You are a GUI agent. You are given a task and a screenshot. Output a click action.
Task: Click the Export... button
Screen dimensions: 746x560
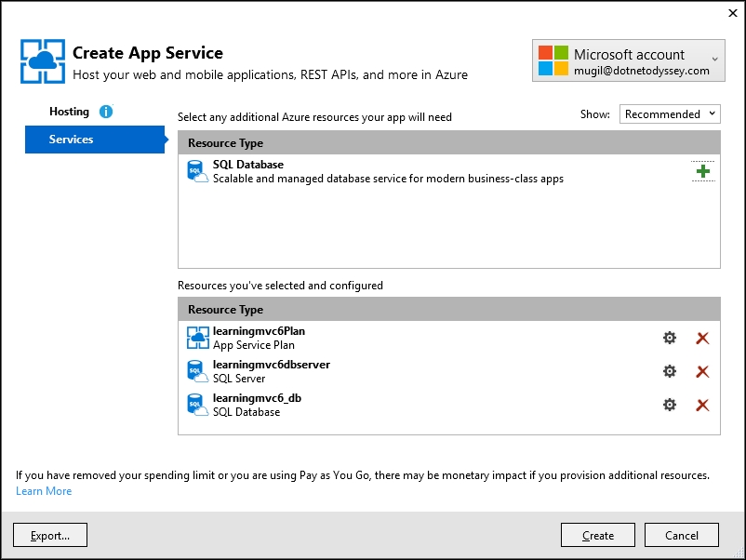(50, 535)
